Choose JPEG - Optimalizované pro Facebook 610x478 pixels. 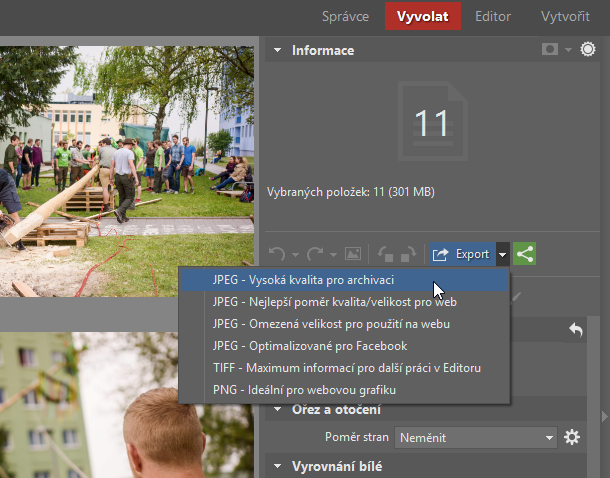344,346
